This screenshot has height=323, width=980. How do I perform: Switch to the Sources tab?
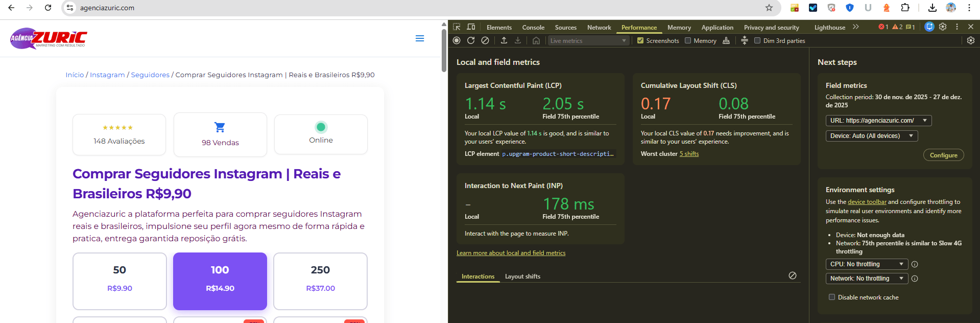point(566,27)
